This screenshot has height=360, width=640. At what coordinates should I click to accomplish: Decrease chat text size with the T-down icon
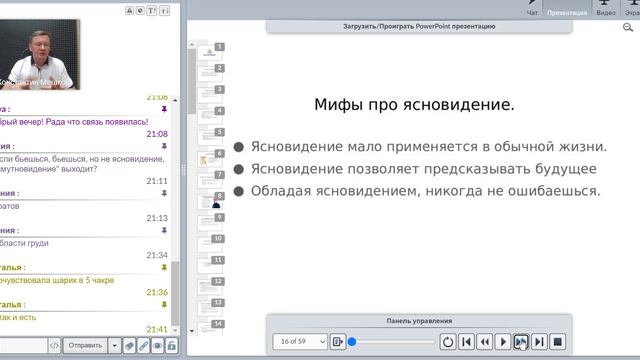(x=164, y=11)
